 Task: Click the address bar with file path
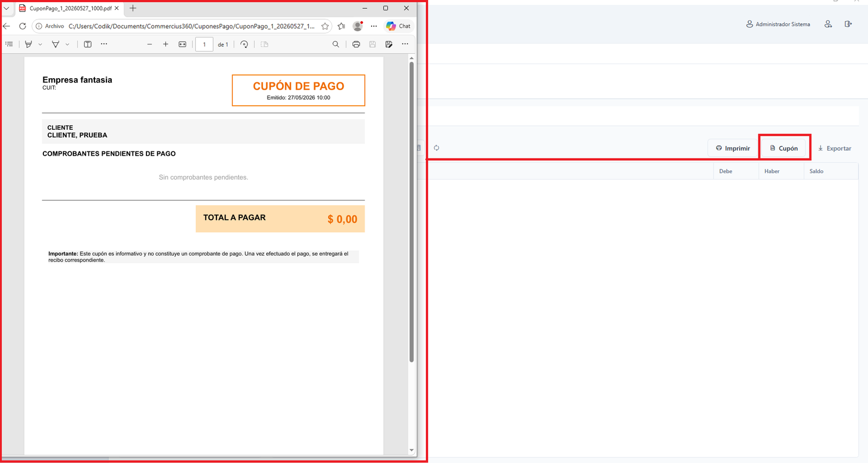point(192,26)
